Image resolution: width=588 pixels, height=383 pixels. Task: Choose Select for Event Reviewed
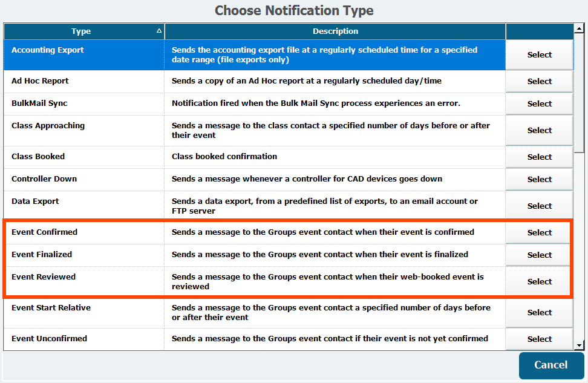pos(539,282)
